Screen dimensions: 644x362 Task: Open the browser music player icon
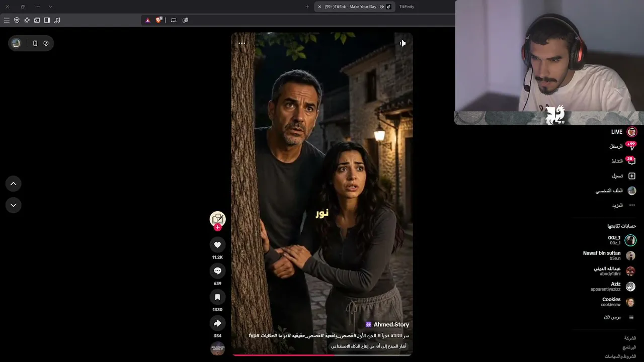57,20
